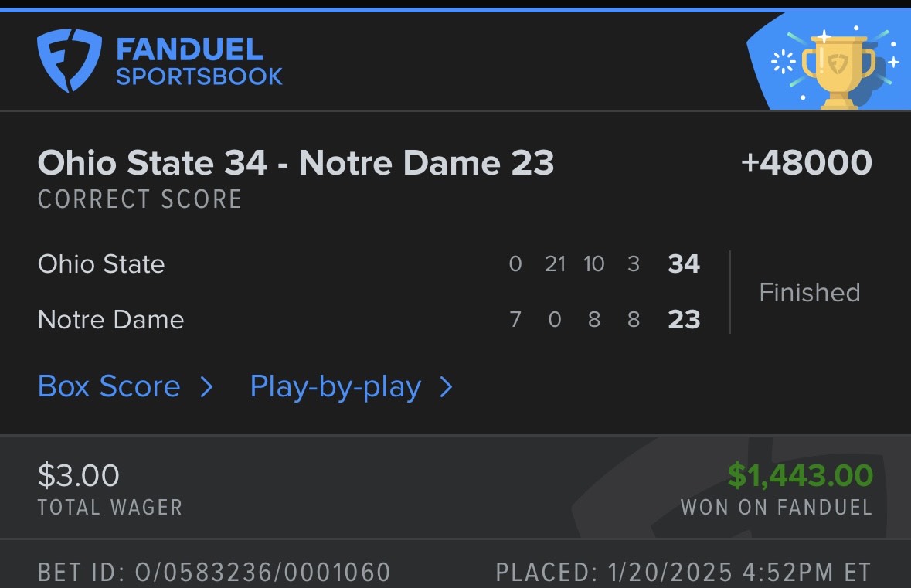This screenshot has height=588, width=911.
Task: Click the FanDuel shield logo
Action: pyautogui.click(x=69, y=61)
